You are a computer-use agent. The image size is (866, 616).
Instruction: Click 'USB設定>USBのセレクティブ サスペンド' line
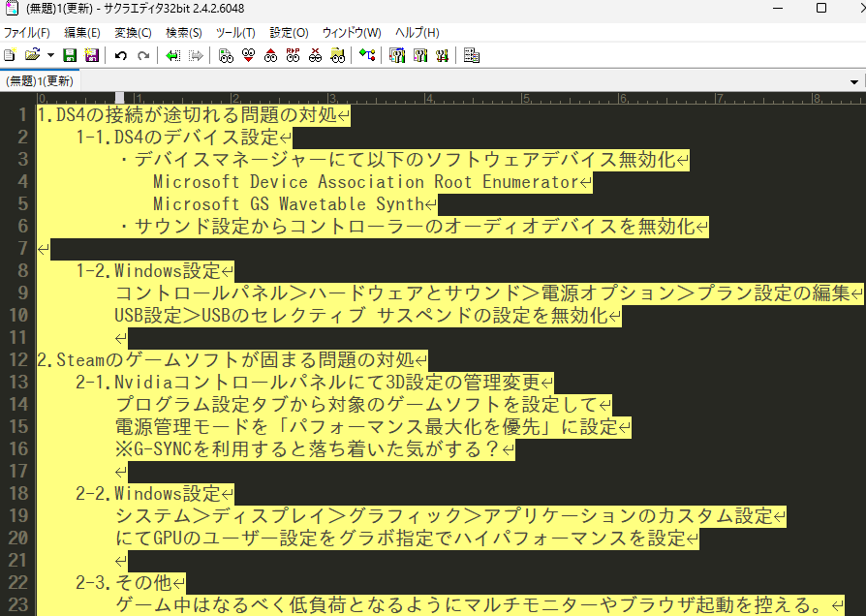pos(360,315)
